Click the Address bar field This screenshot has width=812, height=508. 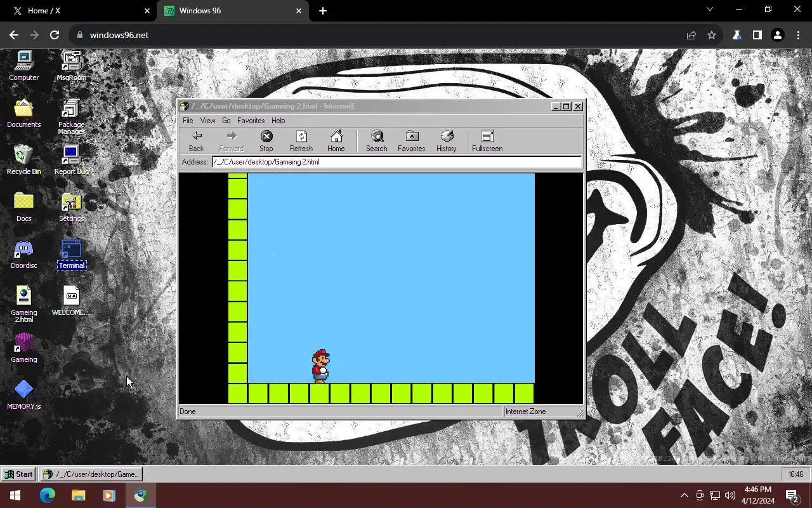397,162
